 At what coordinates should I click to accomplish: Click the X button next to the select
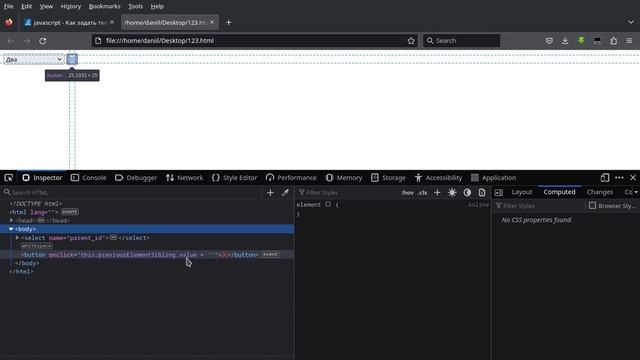72,60
